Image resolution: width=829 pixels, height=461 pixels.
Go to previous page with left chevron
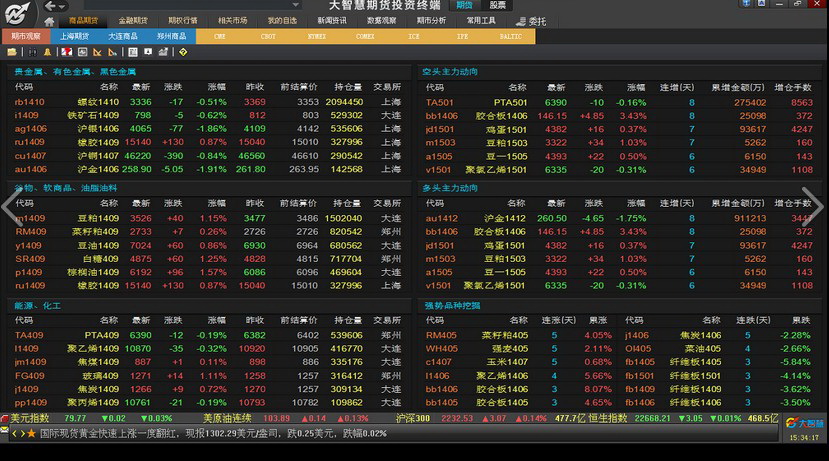tap(12, 206)
